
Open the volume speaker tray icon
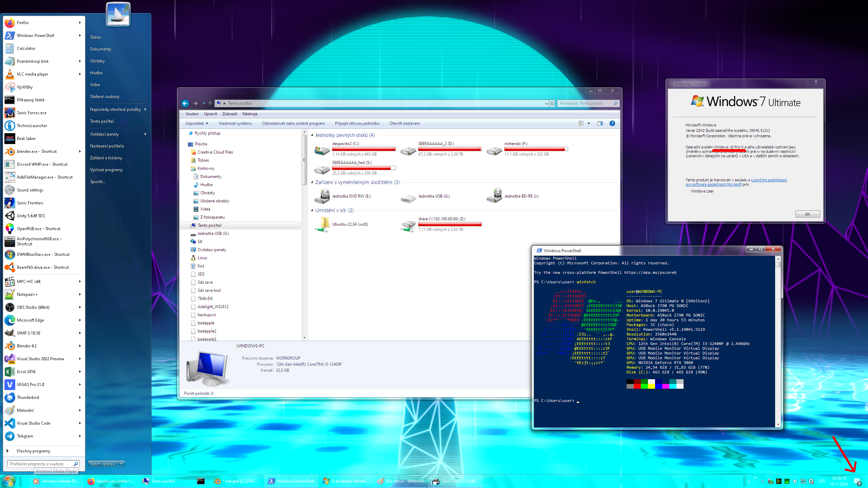795,481
